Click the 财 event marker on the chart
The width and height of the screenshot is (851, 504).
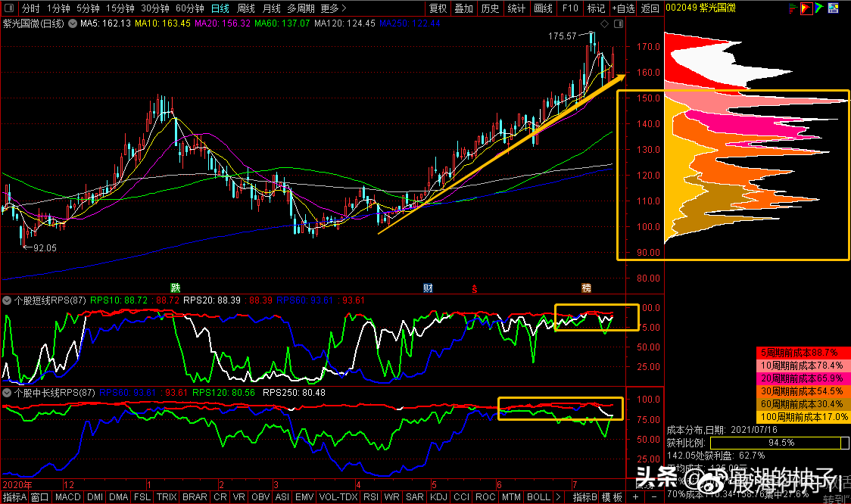point(429,288)
